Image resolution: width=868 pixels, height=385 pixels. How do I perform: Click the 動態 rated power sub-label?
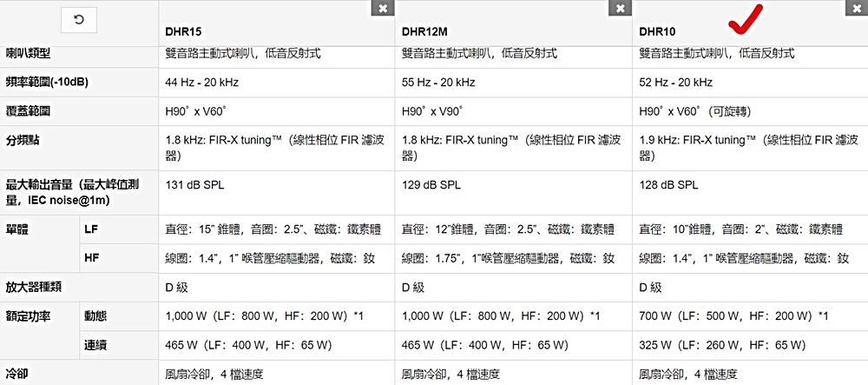point(95,315)
